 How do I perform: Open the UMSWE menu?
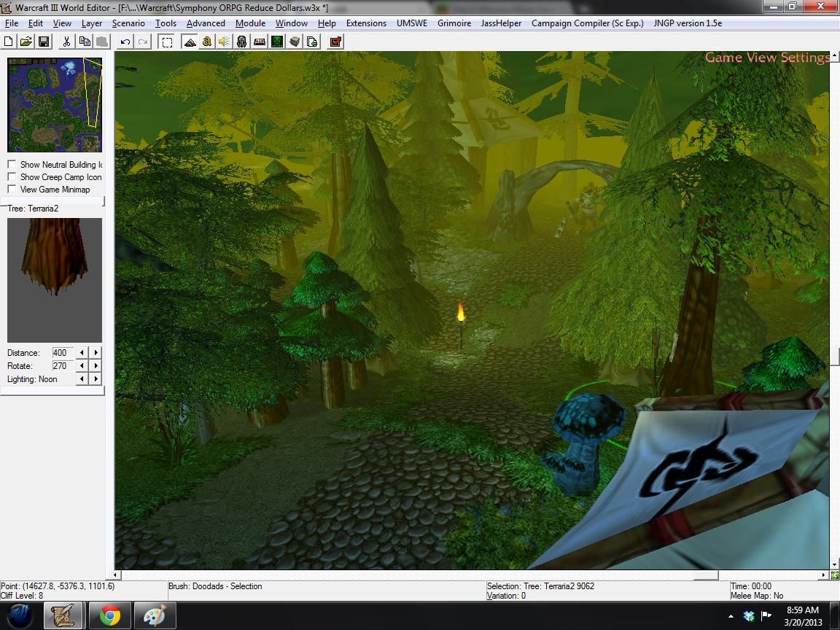tap(412, 23)
